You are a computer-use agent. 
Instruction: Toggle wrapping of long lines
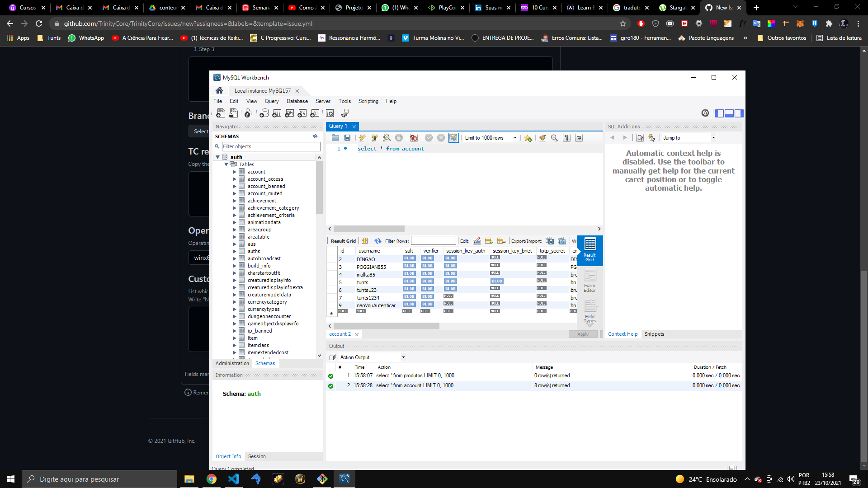[x=579, y=138]
